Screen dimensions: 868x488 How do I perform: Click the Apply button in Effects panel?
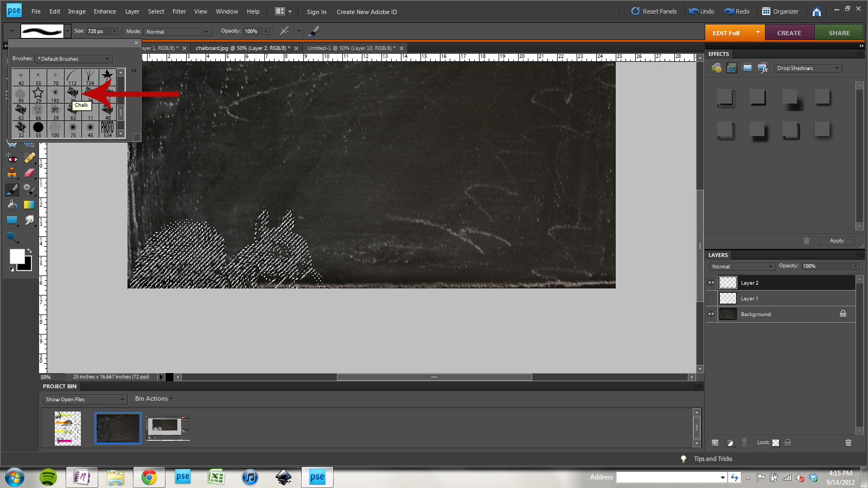click(837, 240)
